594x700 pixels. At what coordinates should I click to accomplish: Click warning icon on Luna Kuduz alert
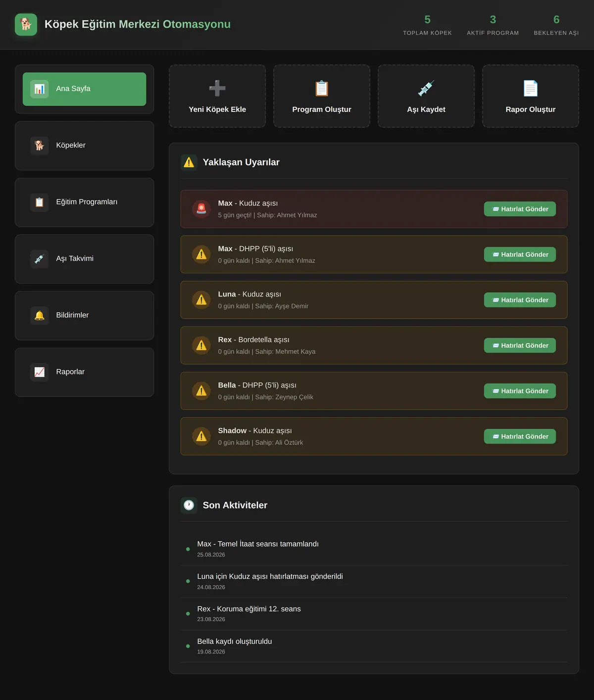coord(201,300)
